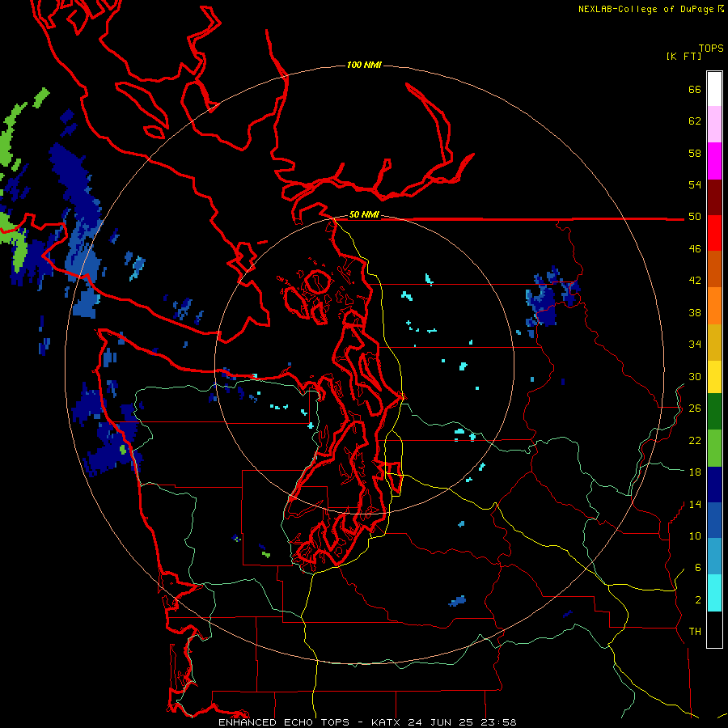Click the 10 legend value
This screenshot has height=728, width=728.
(x=695, y=536)
